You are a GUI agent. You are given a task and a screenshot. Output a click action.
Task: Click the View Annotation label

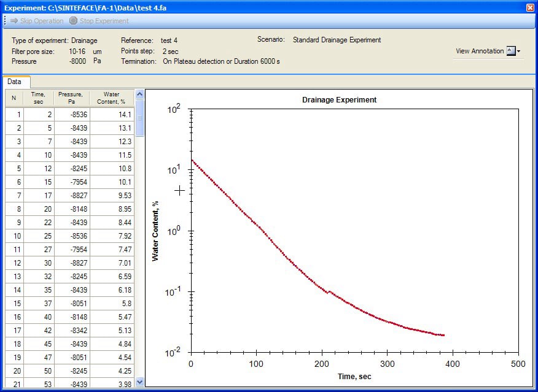[480, 51]
